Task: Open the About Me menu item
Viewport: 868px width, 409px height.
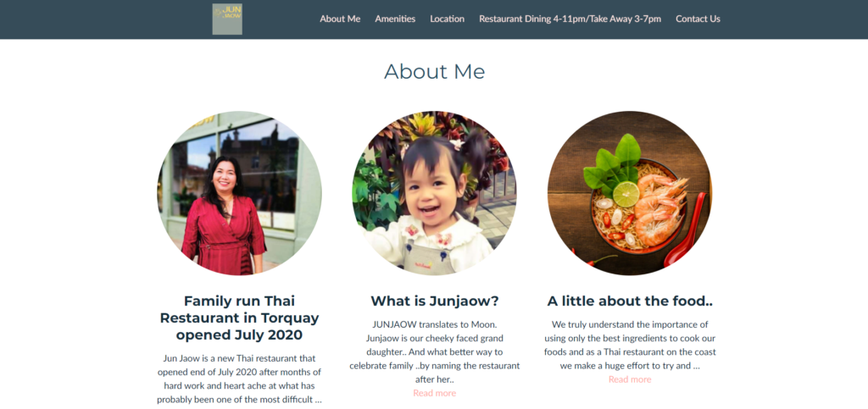Action: (x=340, y=19)
